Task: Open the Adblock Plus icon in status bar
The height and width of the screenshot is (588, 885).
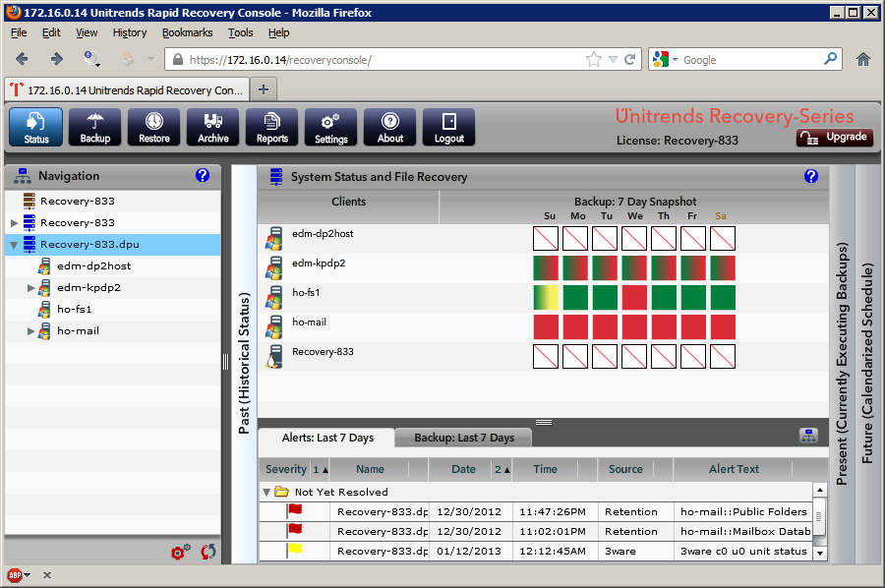Action: [15, 575]
